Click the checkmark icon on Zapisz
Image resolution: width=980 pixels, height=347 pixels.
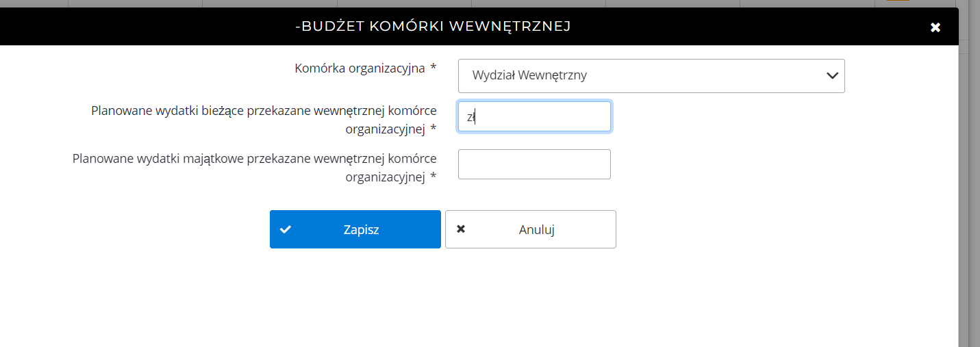286,229
